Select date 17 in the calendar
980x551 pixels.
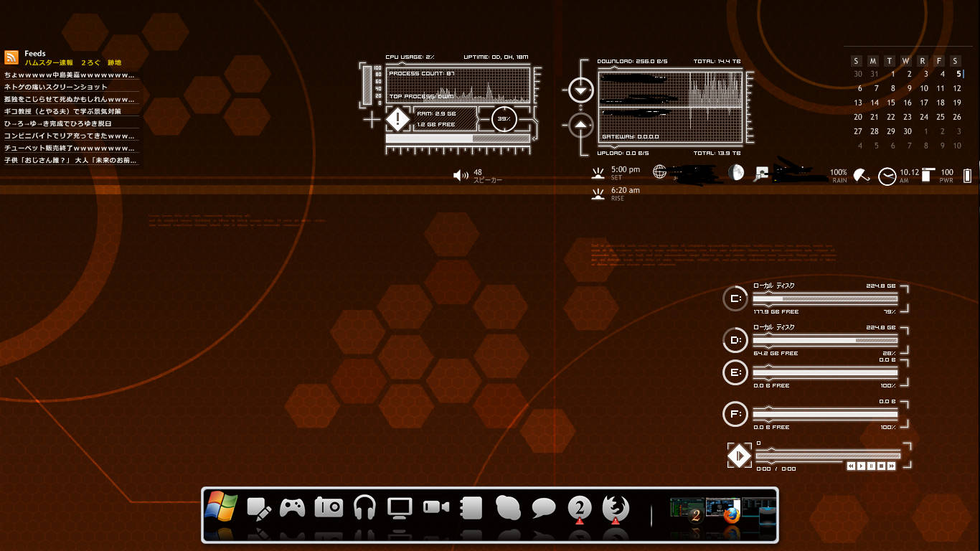pyautogui.click(x=924, y=103)
